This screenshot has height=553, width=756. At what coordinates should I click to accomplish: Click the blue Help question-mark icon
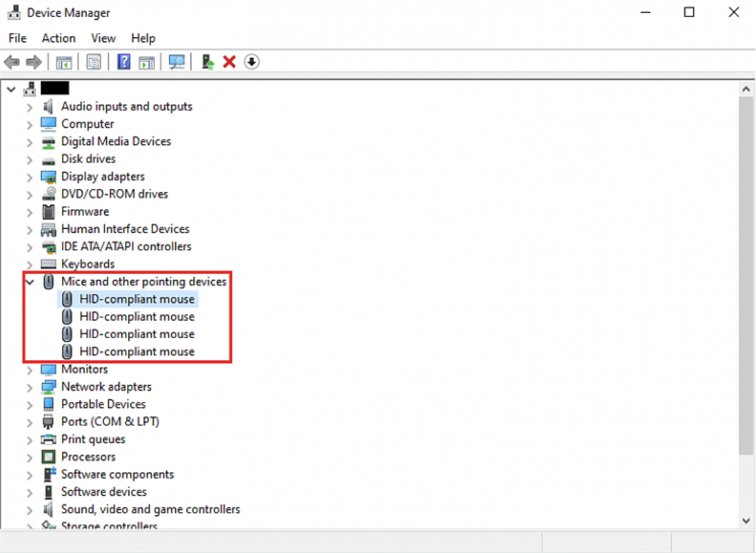(124, 62)
